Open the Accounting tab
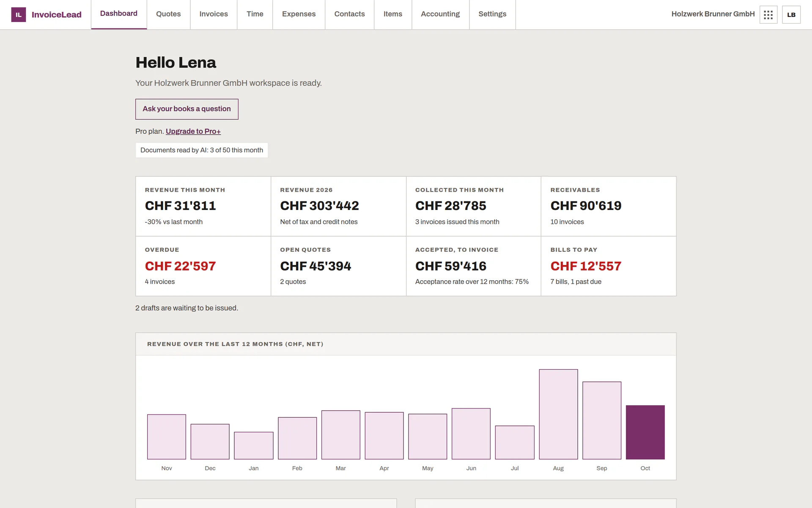Image resolution: width=812 pixels, height=508 pixels. click(x=440, y=14)
